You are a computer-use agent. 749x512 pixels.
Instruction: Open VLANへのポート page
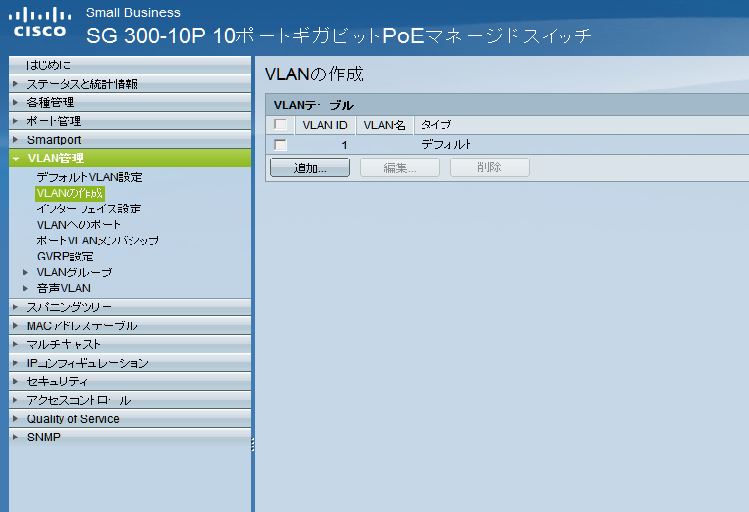pos(79,225)
